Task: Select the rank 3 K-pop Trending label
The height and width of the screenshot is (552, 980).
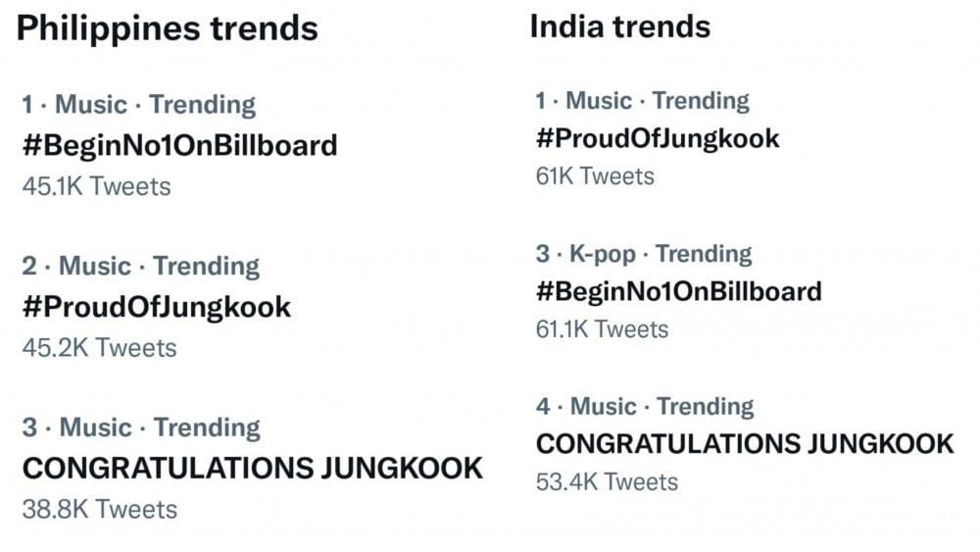Action: 643,254
